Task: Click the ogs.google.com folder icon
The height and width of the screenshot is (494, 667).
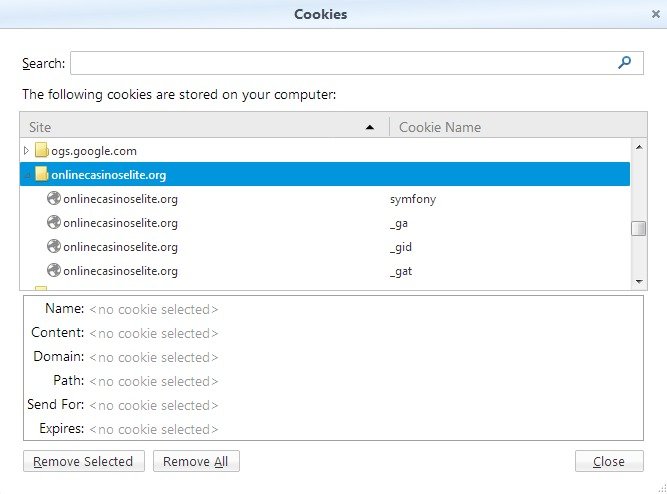Action: point(41,150)
